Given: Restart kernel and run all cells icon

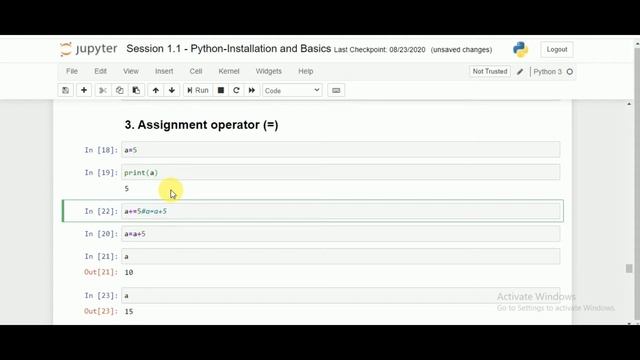Looking at the screenshot, I should (x=252, y=90).
